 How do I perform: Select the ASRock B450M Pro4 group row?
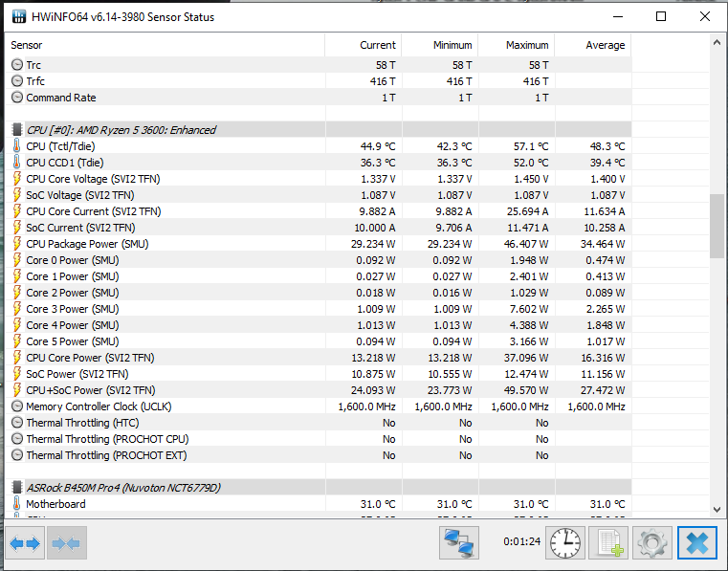319,488
